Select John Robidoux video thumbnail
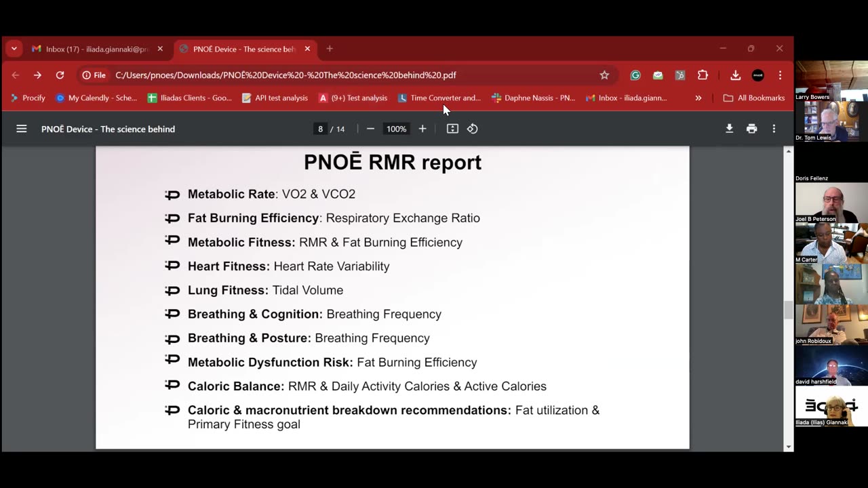Image resolution: width=868 pixels, height=488 pixels. (831, 324)
